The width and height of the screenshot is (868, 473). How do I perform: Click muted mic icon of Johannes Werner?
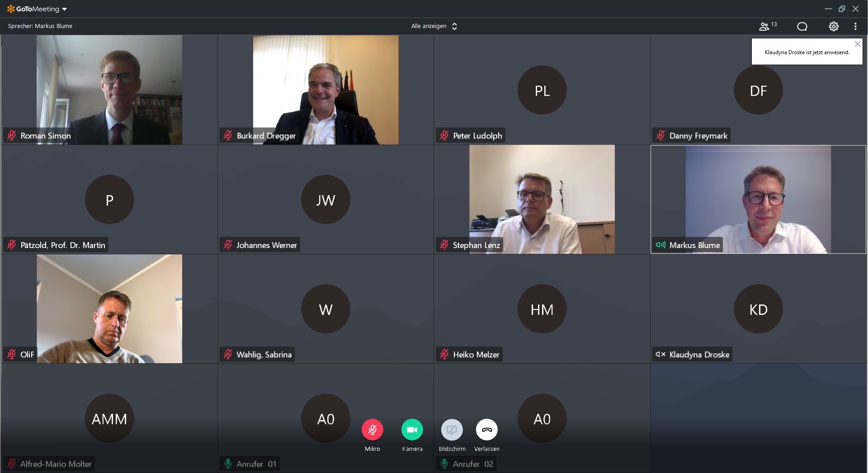(x=228, y=245)
